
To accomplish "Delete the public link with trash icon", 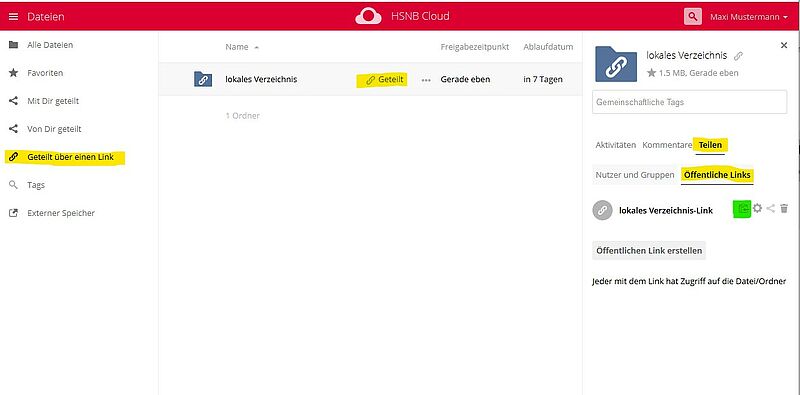I will [784, 208].
